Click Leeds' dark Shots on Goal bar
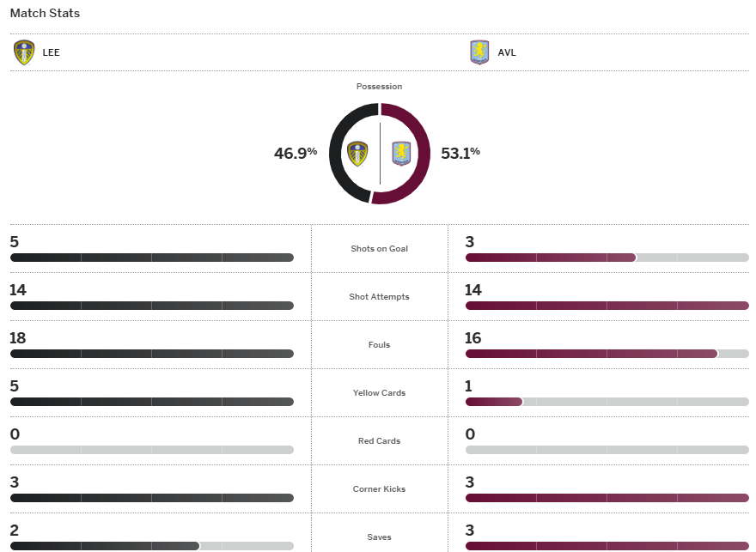Screen dimensions: 756x552 (151, 258)
